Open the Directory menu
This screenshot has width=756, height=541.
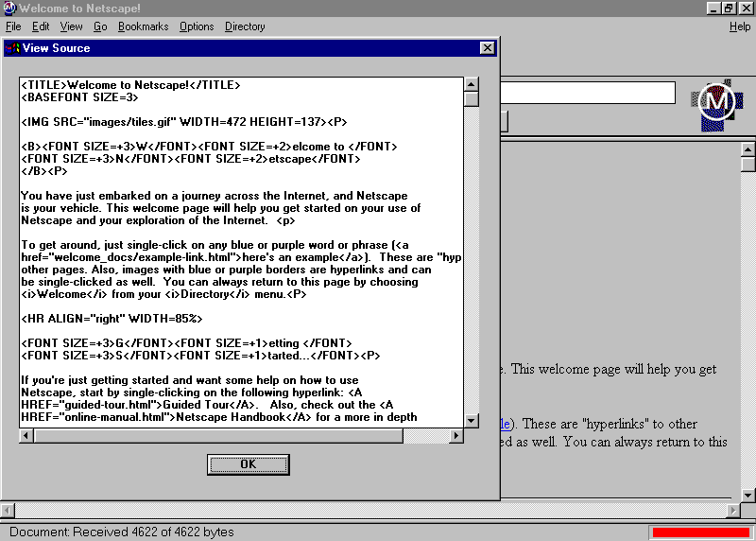(x=245, y=26)
